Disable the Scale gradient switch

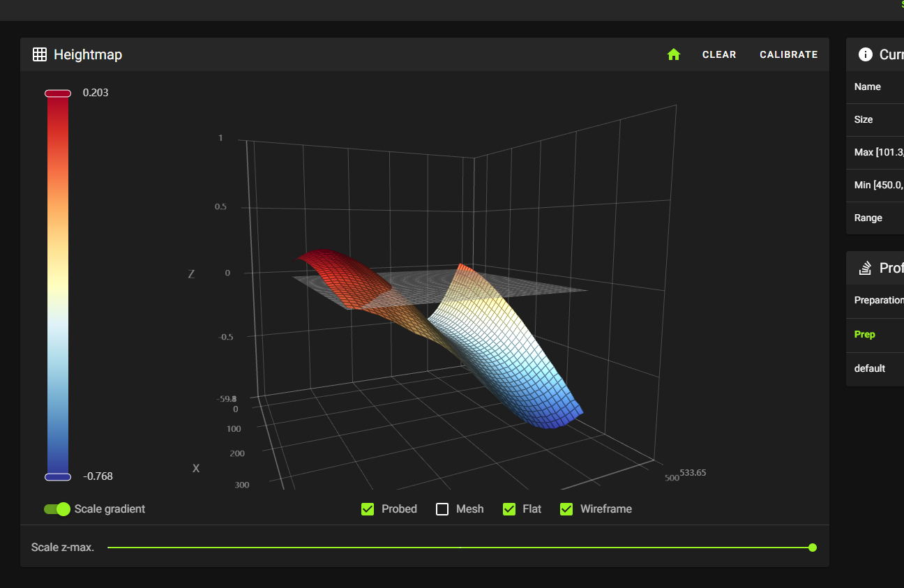(x=57, y=509)
